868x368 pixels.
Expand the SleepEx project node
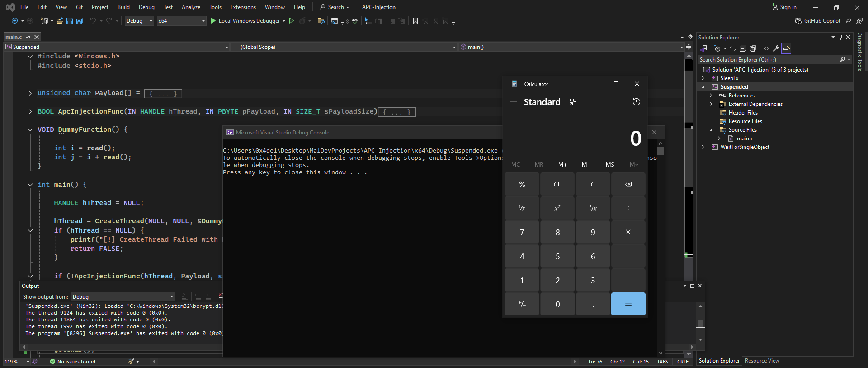point(703,78)
